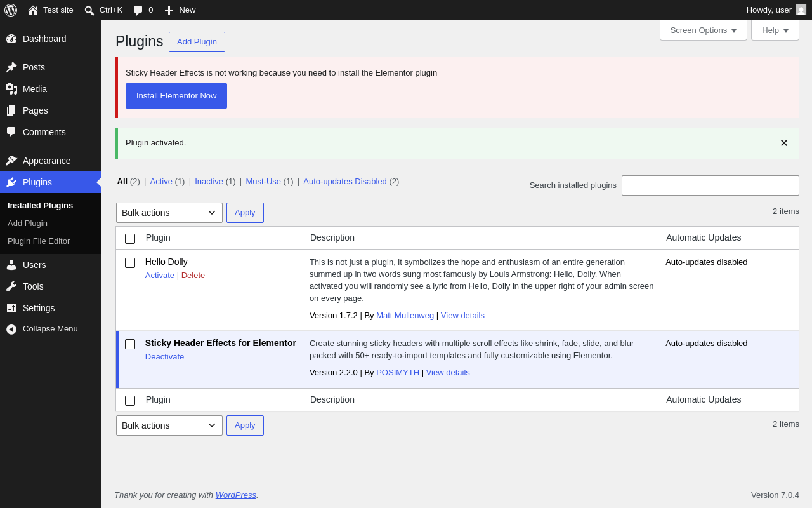Focus the Search installed plugins field

pyautogui.click(x=710, y=185)
